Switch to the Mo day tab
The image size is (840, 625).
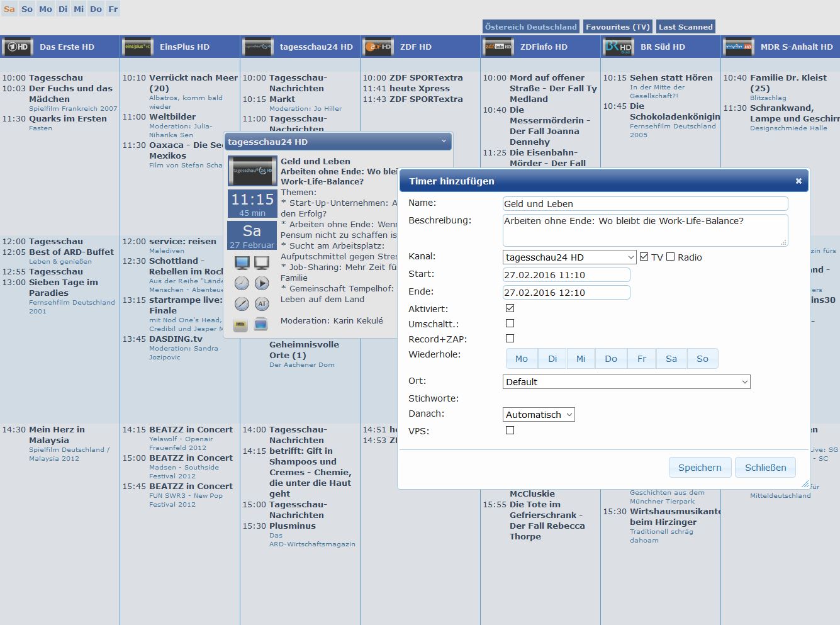pos(45,9)
